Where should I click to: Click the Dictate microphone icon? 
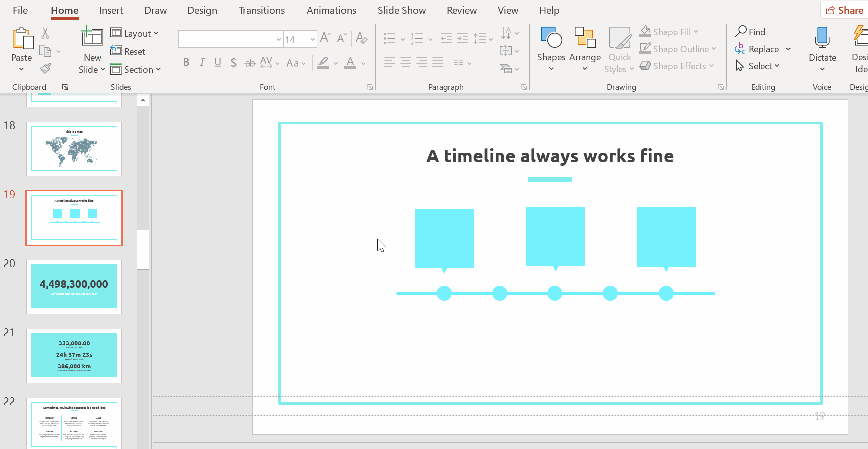click(822, 38)
